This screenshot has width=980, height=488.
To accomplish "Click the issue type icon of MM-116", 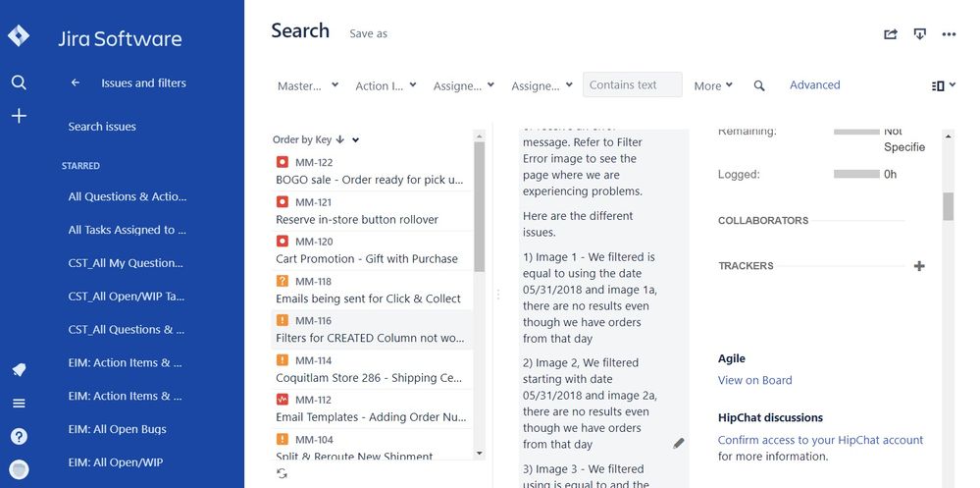I will tap(282, 320).
